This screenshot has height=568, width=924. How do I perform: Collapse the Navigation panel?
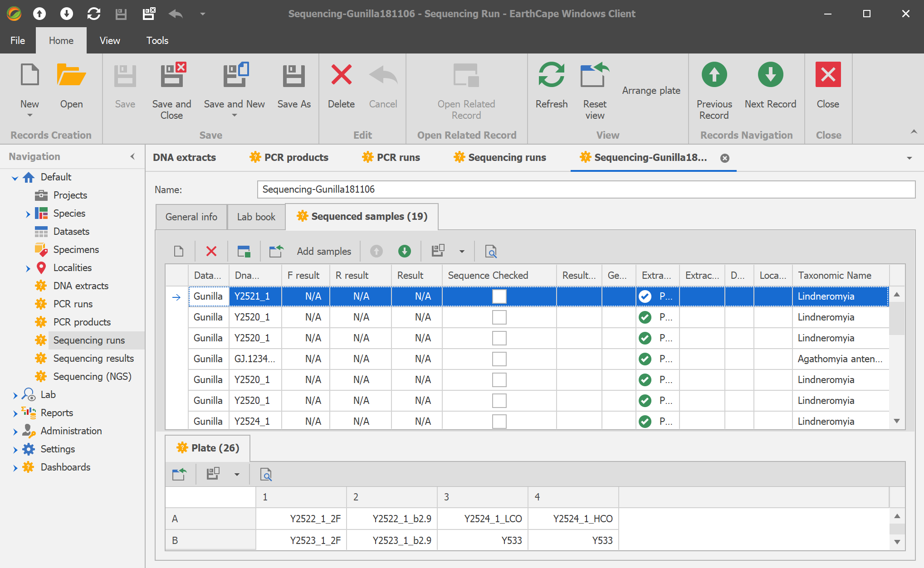132,156
